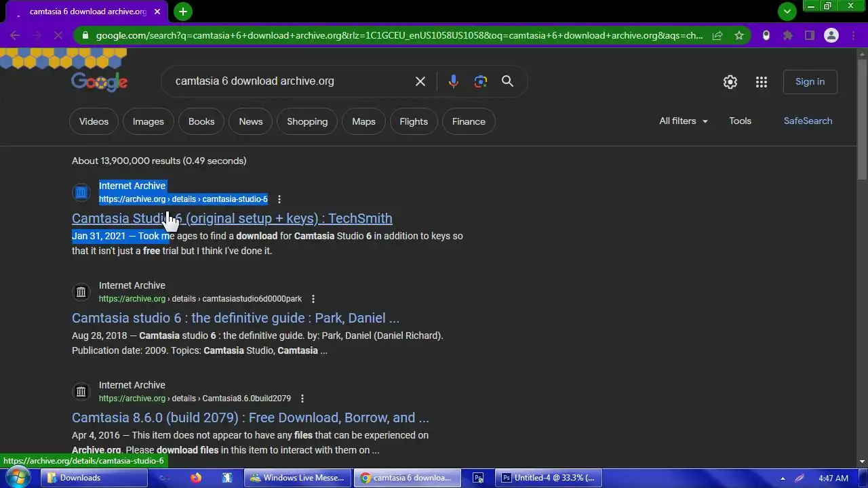Screen dimensions: 868x488
Task: Stop loading the page
Action: (x=58, y=35)
